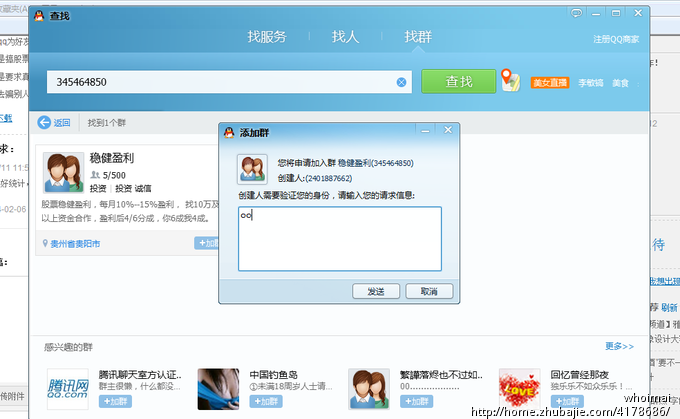
Task: Click the 美女直播 hot tag
Action: pos(550,83)
